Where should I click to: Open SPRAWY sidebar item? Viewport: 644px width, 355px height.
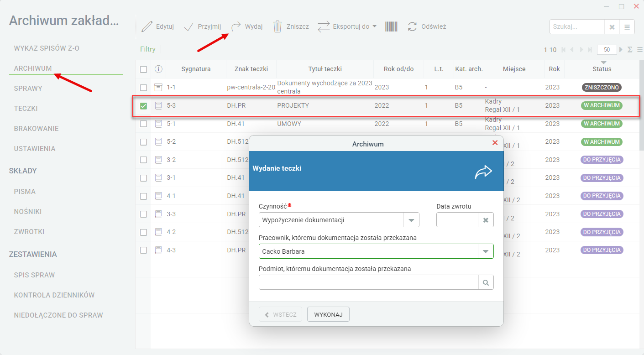tap(28, 88)
